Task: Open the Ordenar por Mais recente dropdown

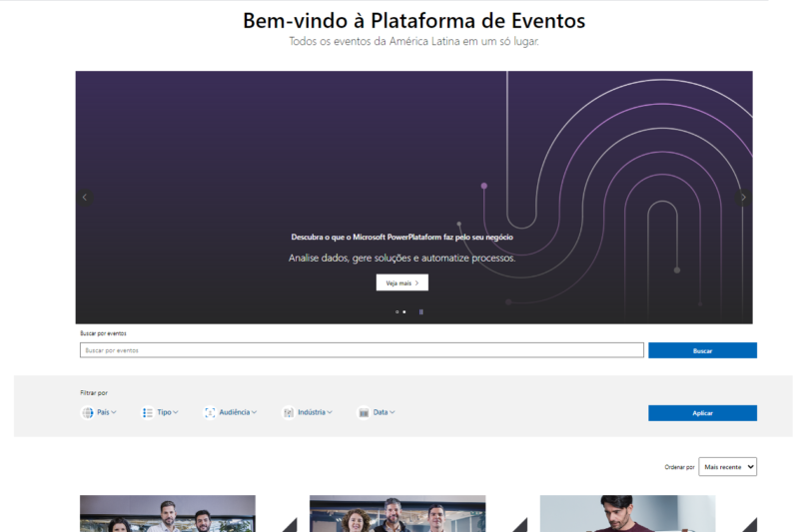Action: pyautogui.click(x=727, y=467)
